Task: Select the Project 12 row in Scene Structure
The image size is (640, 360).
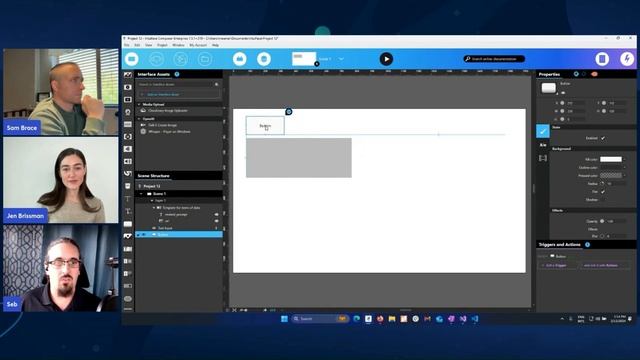Action: (x=179, y=186)
